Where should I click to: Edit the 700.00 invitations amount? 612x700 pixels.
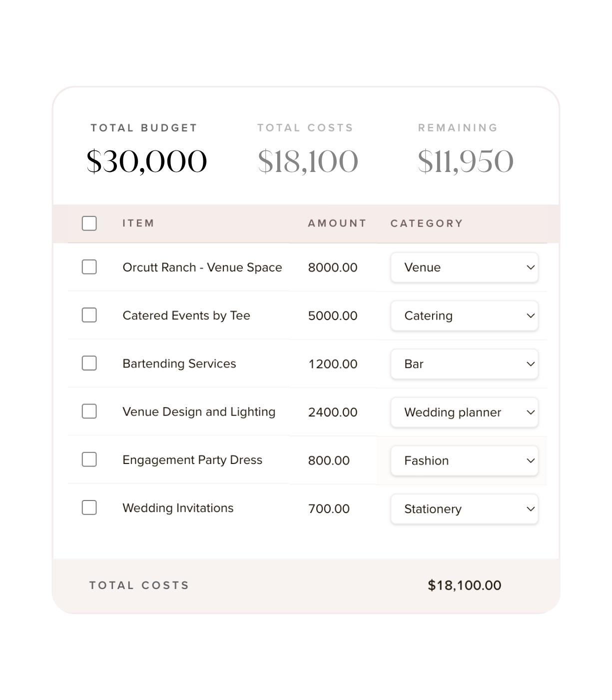pos(329,509)
